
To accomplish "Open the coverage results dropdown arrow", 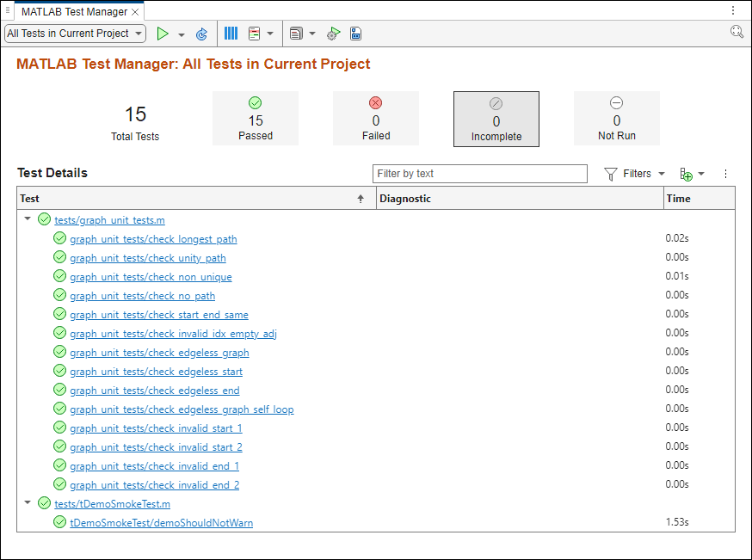I will [x=270, y=34].
